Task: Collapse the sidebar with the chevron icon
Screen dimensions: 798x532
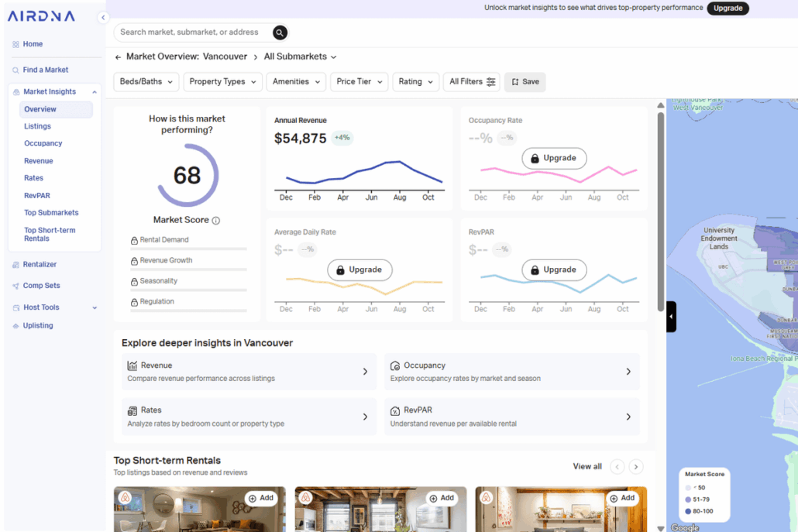Action: pyautogui.click(x=103, y=18)
